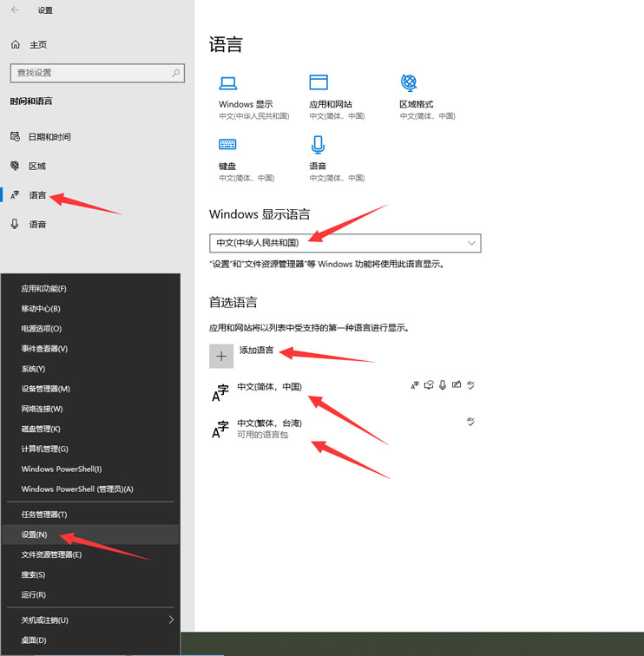Viewport: 644px width, 656px height.
Task: Click the A字 icon beside 中文(简体，中国)
Action: click(x=220, y=393)
